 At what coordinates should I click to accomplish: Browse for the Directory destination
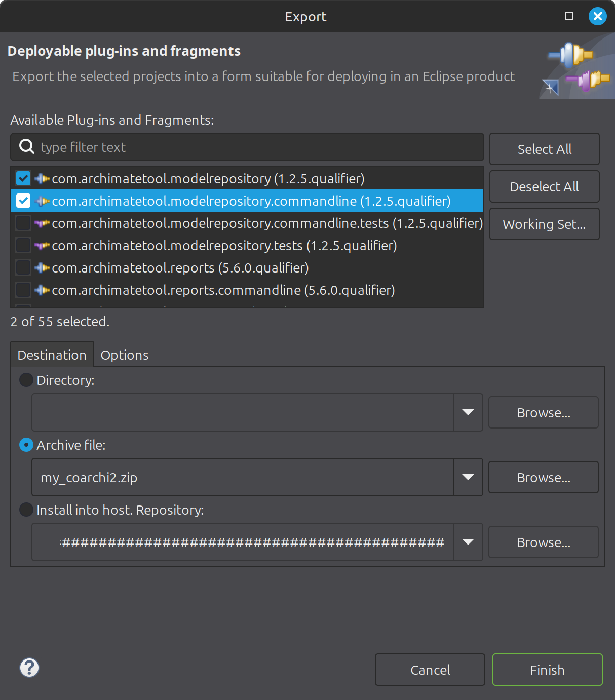[544, 412]
